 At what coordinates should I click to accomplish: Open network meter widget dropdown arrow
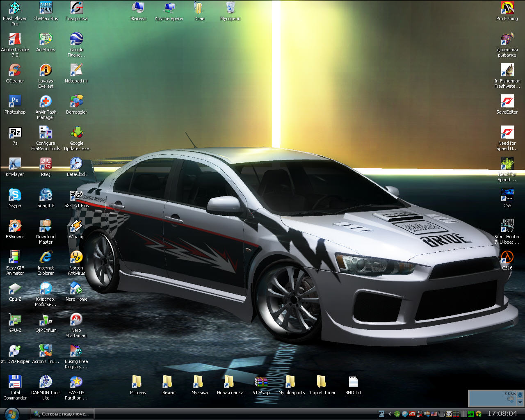point(520,402)
